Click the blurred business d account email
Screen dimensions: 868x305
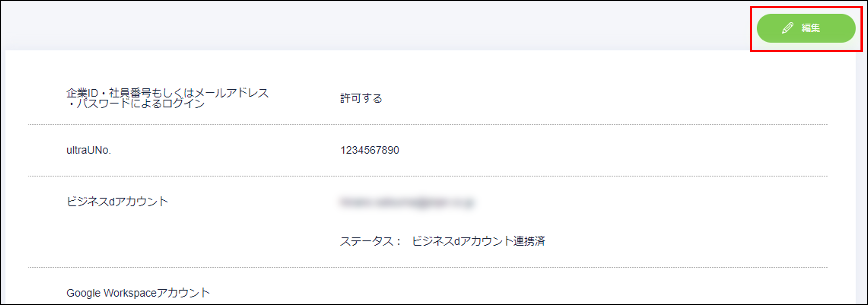[407, 202]
